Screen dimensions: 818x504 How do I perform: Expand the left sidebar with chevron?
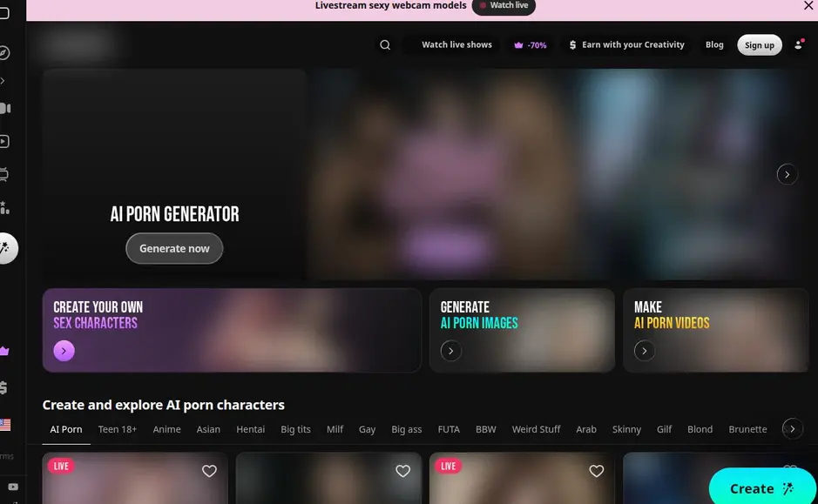pos(3,81)
